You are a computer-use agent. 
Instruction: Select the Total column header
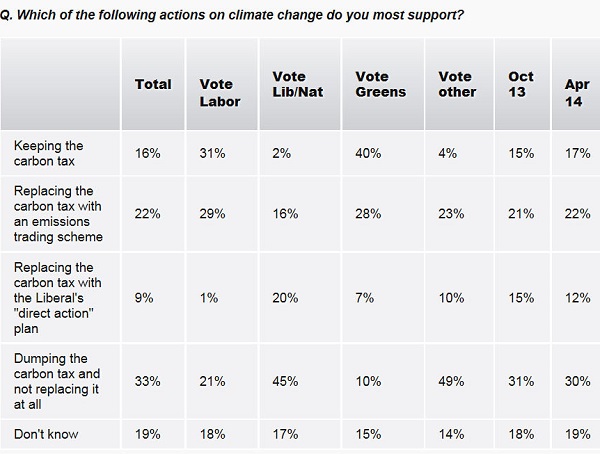tap(153, 85)
